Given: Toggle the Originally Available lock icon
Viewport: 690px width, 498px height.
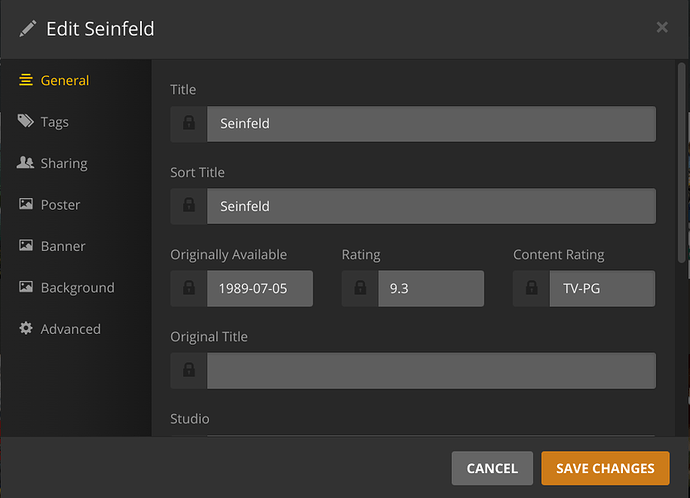Looking at the screenshot, I should 189,289.
